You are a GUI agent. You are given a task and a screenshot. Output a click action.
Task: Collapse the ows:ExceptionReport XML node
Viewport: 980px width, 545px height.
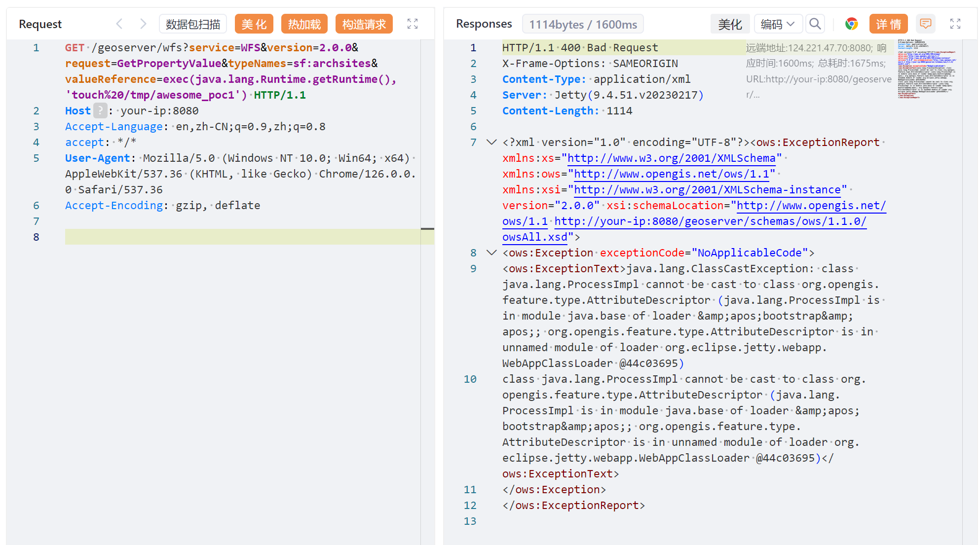click(x=491, y=142)
